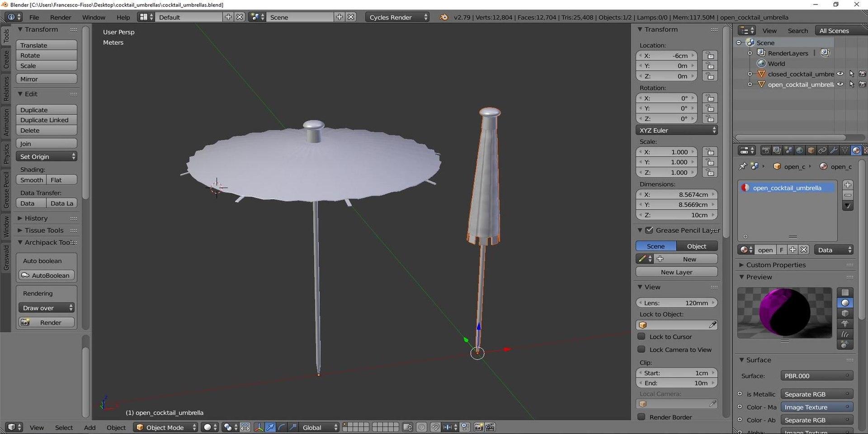This screenshot has width=868, height=434.
Task: Click the 3D manipulator axes toggle icon
Action: (259, 427)
